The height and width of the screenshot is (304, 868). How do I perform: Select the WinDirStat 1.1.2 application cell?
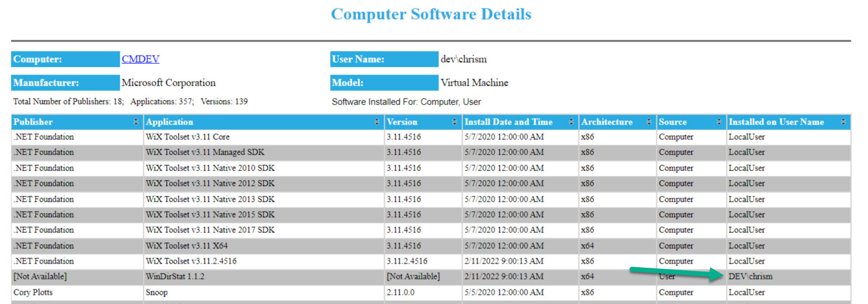point(175,277)
